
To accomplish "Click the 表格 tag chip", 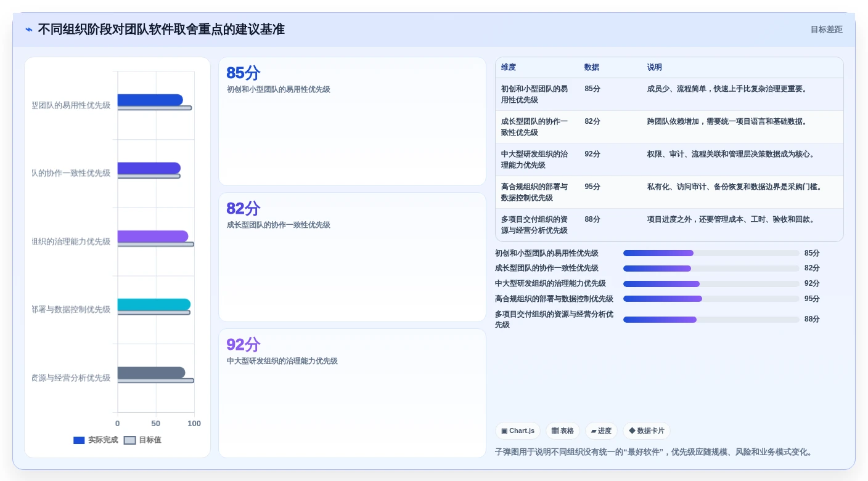I will point(562,430).
